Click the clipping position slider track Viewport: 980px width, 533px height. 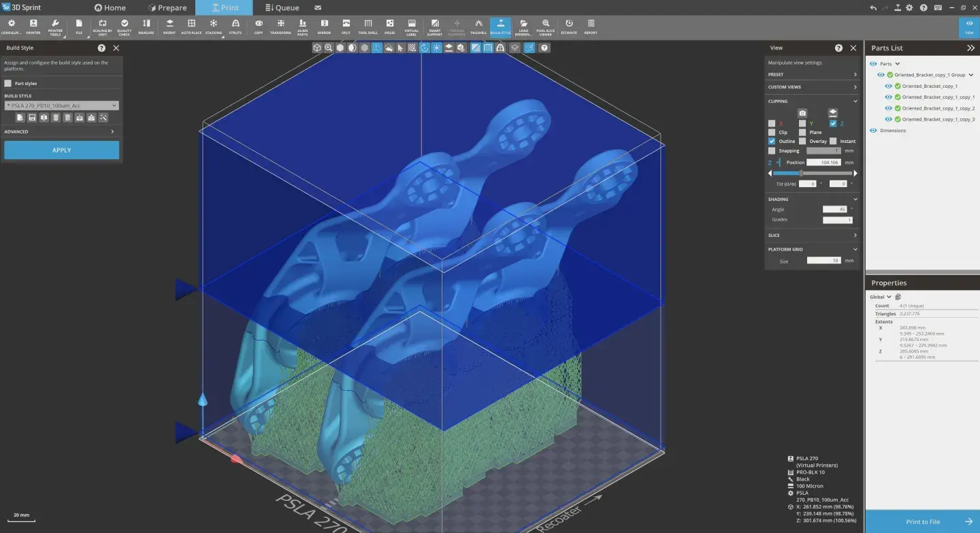click(813, 174)
